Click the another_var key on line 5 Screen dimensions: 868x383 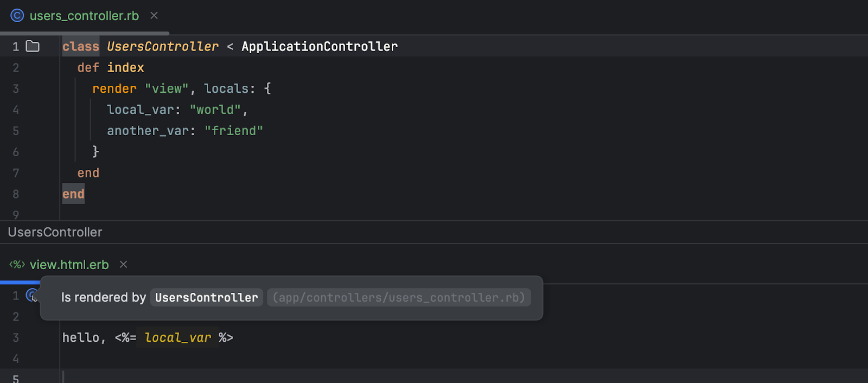coord(148,131)
